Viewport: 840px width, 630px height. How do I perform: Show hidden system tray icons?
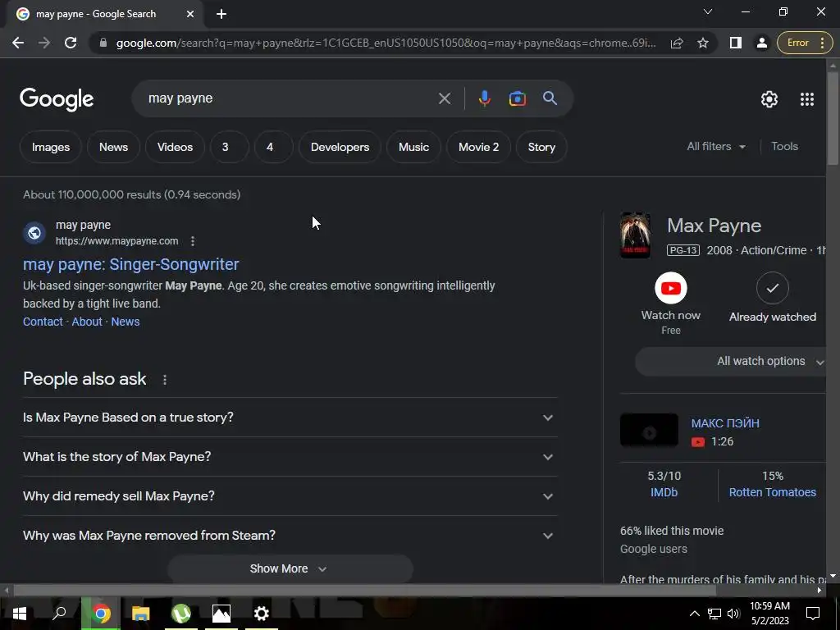tap(694, 614)
